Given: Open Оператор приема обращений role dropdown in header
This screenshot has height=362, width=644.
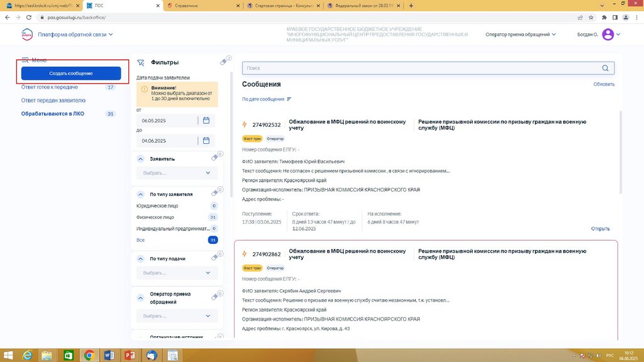Looking at the screenshot, I should click(520, 35).
